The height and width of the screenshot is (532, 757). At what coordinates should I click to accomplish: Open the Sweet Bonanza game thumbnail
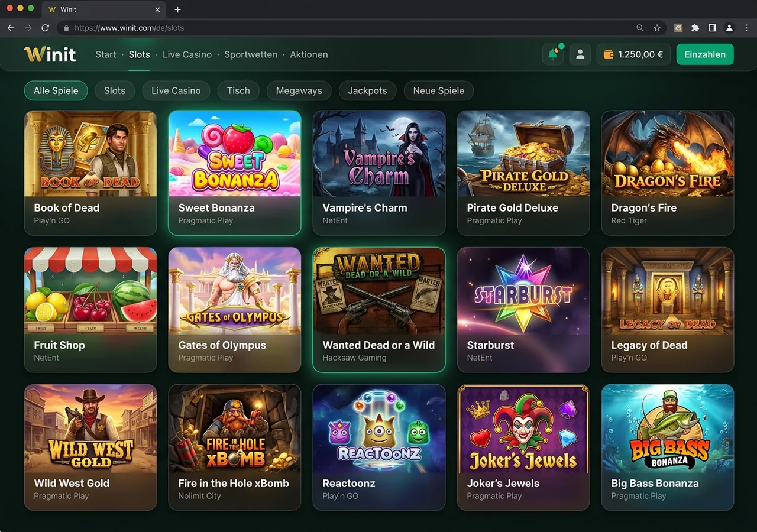[x=235, y=154]
